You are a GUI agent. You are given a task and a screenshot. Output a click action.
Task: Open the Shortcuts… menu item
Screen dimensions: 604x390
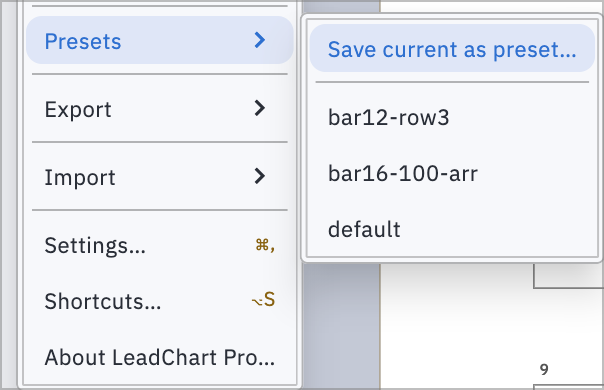tap(159, 301)
